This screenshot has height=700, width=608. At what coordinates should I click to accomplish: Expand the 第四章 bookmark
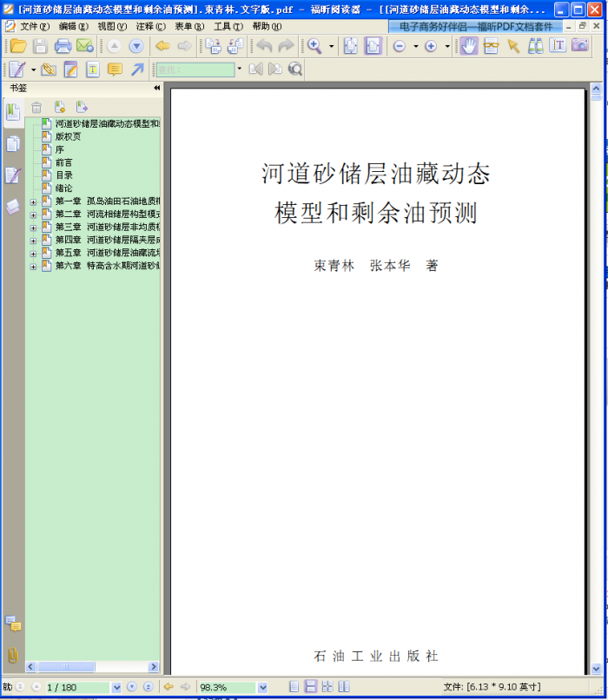pos(33,241)
